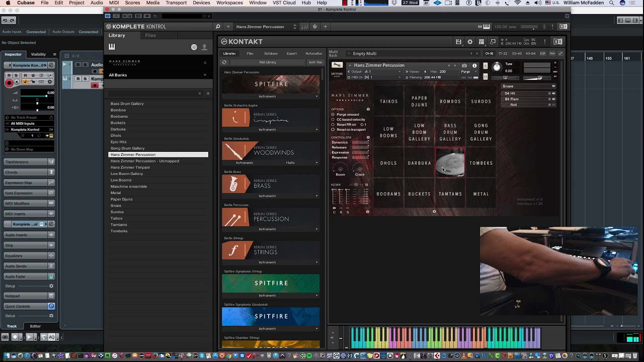Image resolution: width=644 pixels, height=362 pixels.
Task: Adjust Dynamics controller slider
Action: (360, 142)
